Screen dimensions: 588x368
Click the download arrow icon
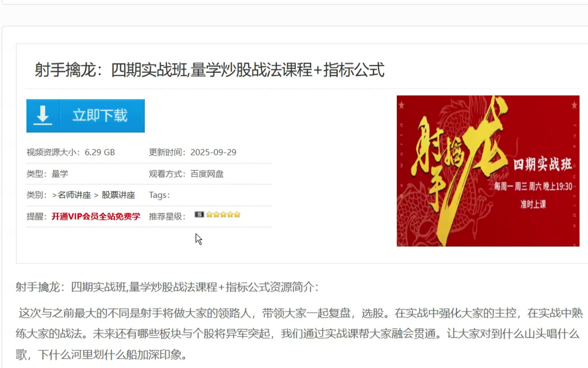(x=43, y=115)
